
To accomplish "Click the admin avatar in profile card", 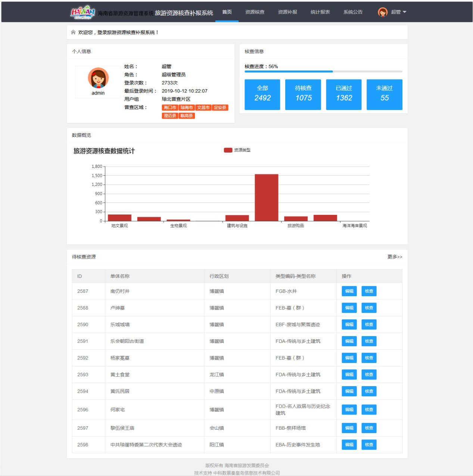I will click(98, 78).
